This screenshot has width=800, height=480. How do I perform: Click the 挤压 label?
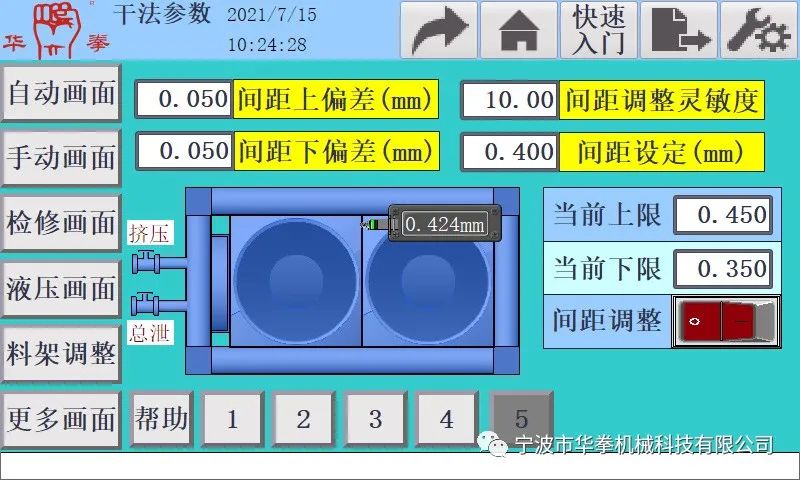tap(149, 234)
